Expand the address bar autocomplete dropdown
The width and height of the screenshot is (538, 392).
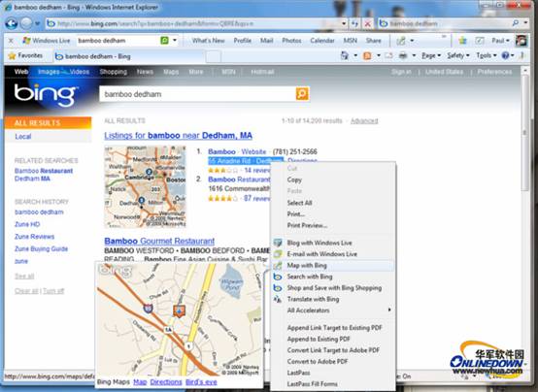tap(344, 23)
